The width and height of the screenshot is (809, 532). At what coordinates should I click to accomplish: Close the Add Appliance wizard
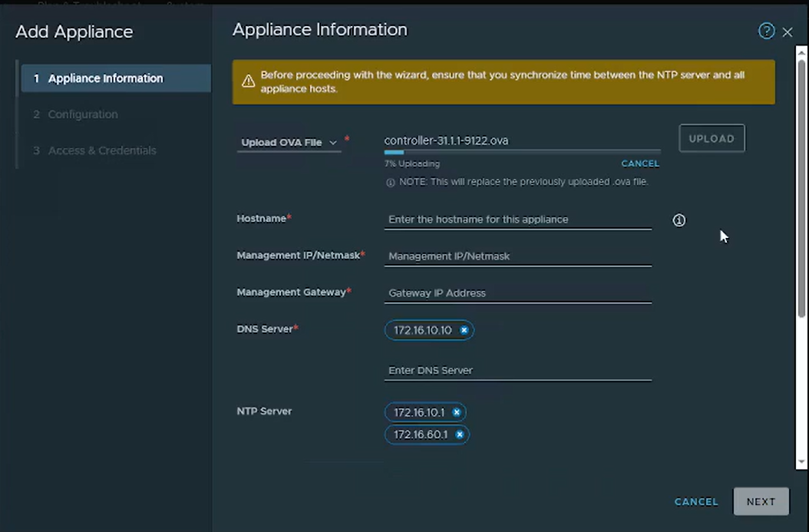pyautogui.click(x=788, y=32)
